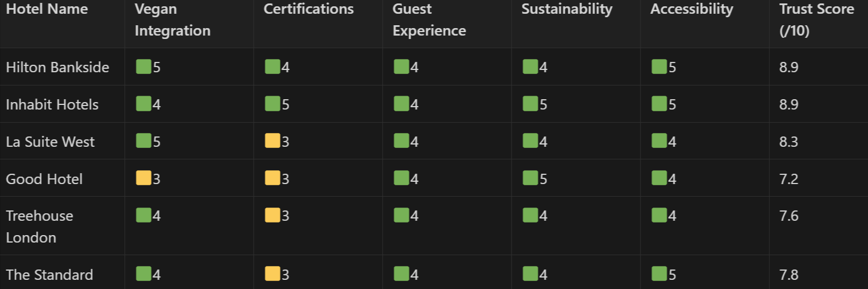Click La Suite West's yellow Certifications square
Screen dimensions: 868x289
(x=272, y=141)
